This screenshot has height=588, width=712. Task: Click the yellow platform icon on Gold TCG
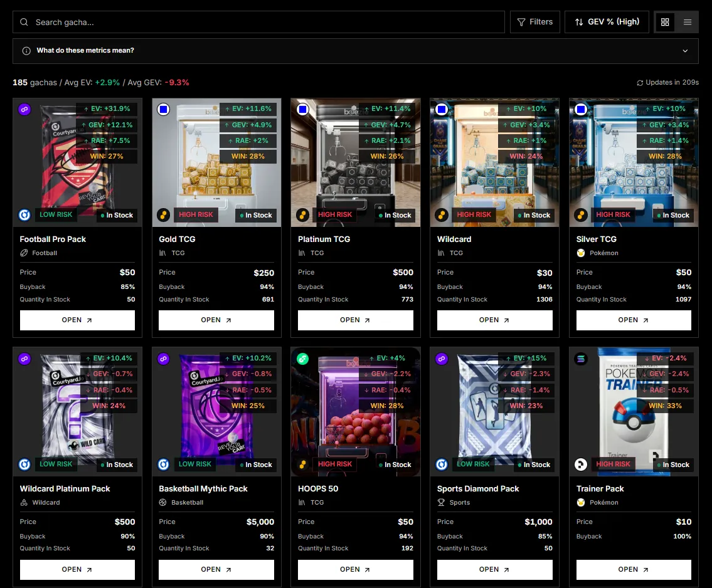click(x=164, y=215)
